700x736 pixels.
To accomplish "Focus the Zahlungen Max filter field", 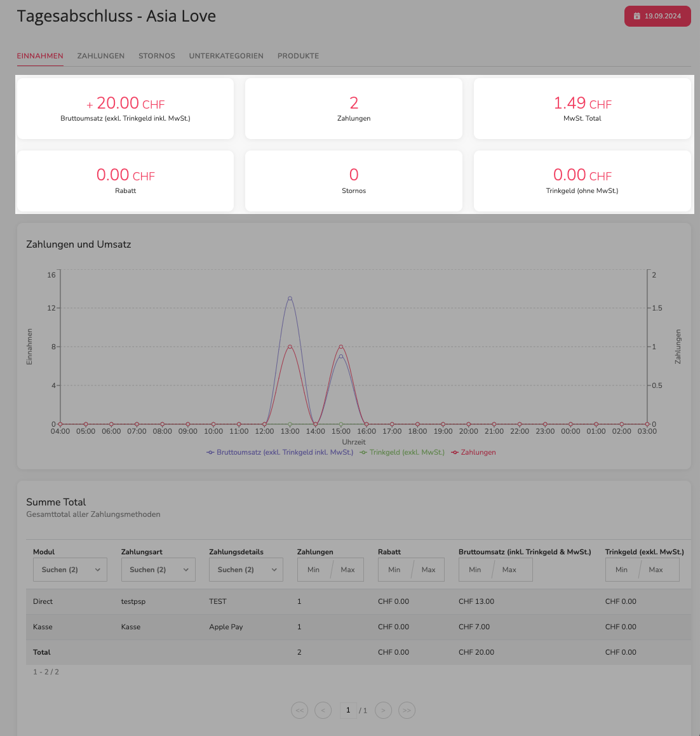I will (347, 570).
